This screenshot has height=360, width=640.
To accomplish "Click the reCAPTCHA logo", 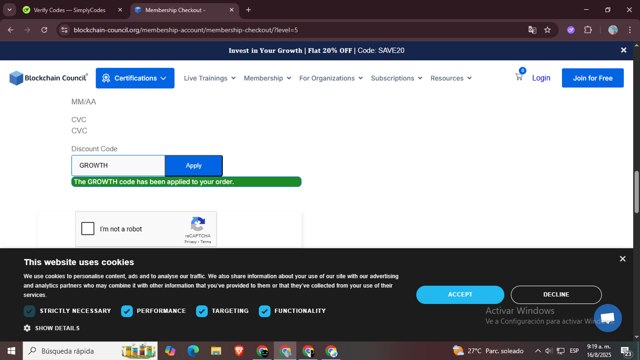I will 198,224.
